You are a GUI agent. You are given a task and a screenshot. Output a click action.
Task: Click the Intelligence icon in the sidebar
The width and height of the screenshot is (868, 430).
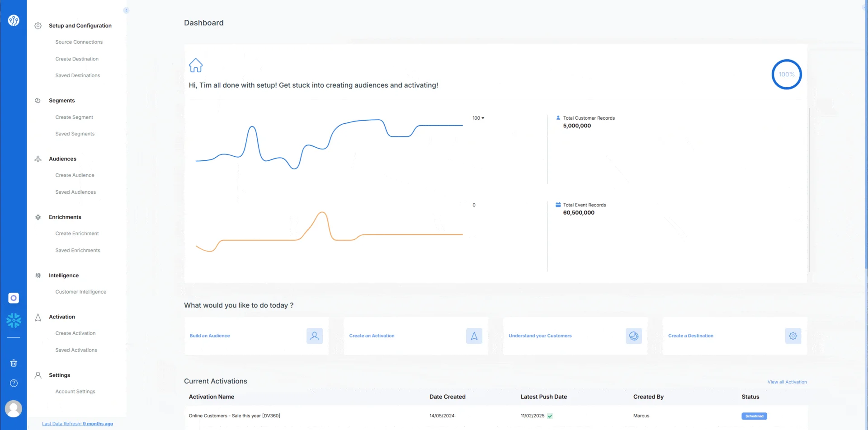click(38, 276)
